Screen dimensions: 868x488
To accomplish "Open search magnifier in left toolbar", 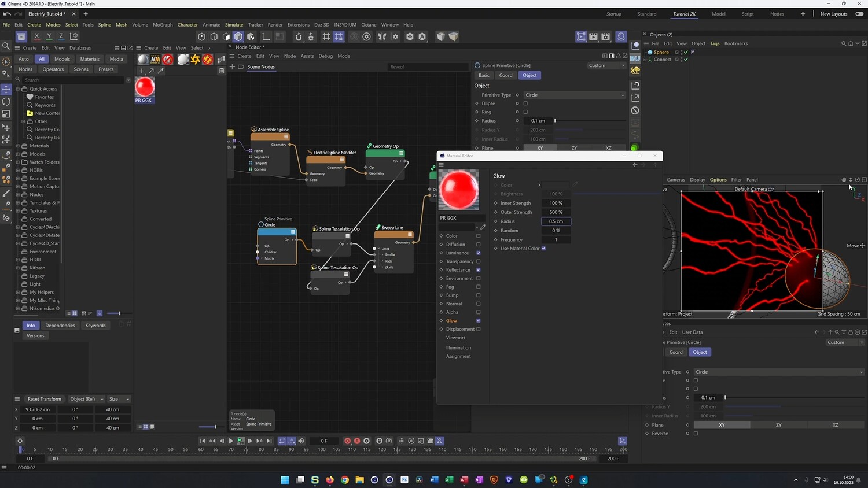I will (x=6, y=46).
